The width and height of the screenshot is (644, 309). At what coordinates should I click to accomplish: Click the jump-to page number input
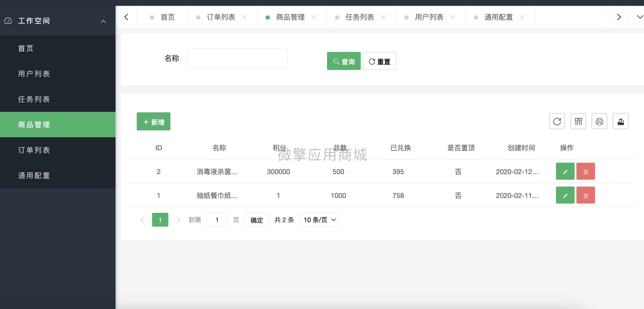217,220
